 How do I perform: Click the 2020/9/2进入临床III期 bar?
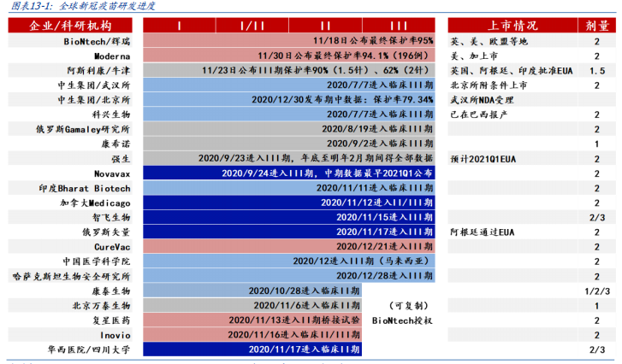tap(289, 144)
